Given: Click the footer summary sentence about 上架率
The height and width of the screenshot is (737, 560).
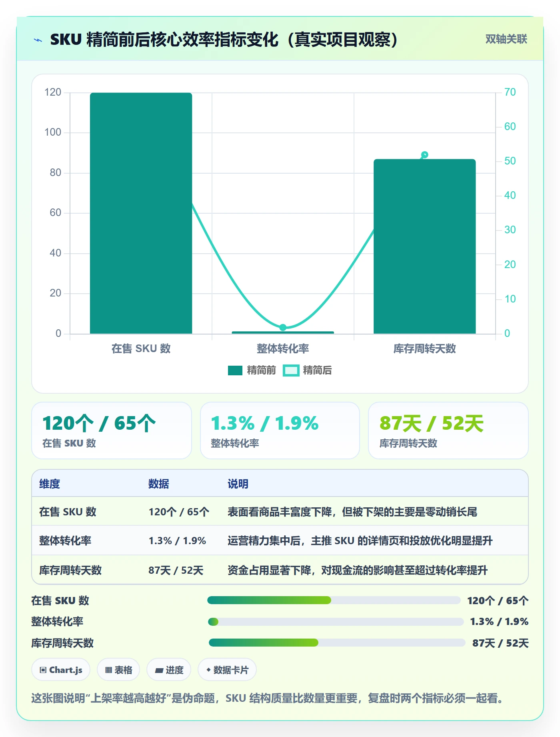Looking at the screenshot, I should [x=267, y=698].
